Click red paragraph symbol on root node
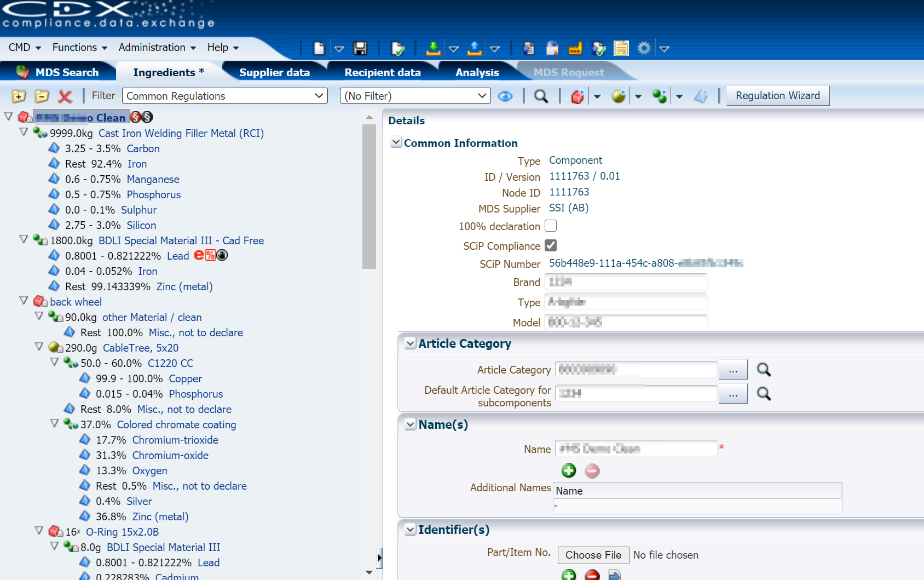Viewport: 924px width, 580px height. point(136,117)
